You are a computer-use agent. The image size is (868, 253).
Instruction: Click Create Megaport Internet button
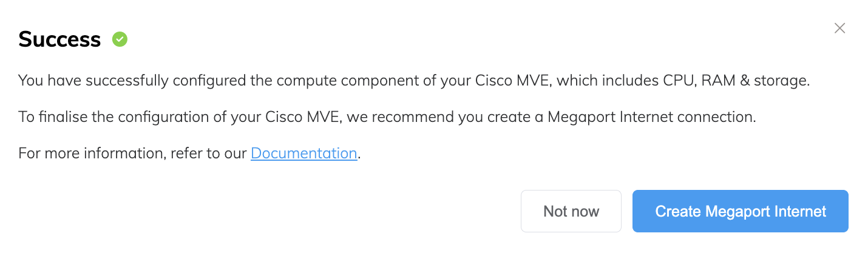point(741,211)
